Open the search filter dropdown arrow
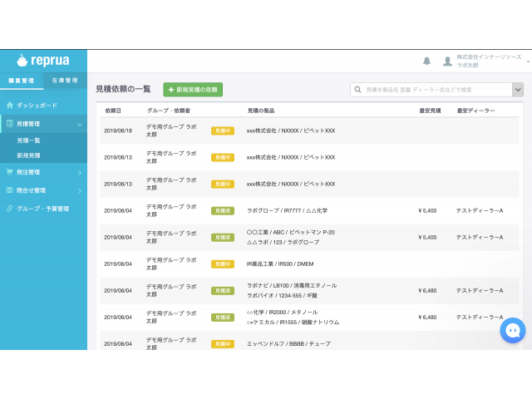 pos(517,89)
